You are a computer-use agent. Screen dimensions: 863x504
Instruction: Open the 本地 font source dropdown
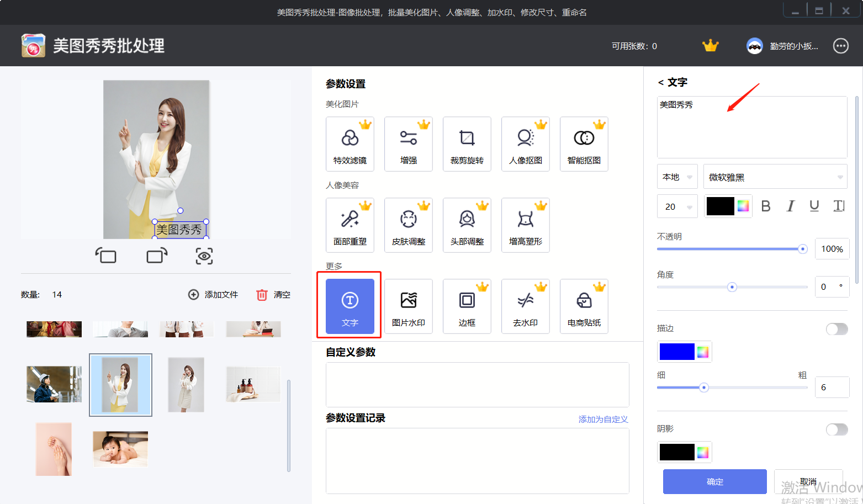point(677,177)
